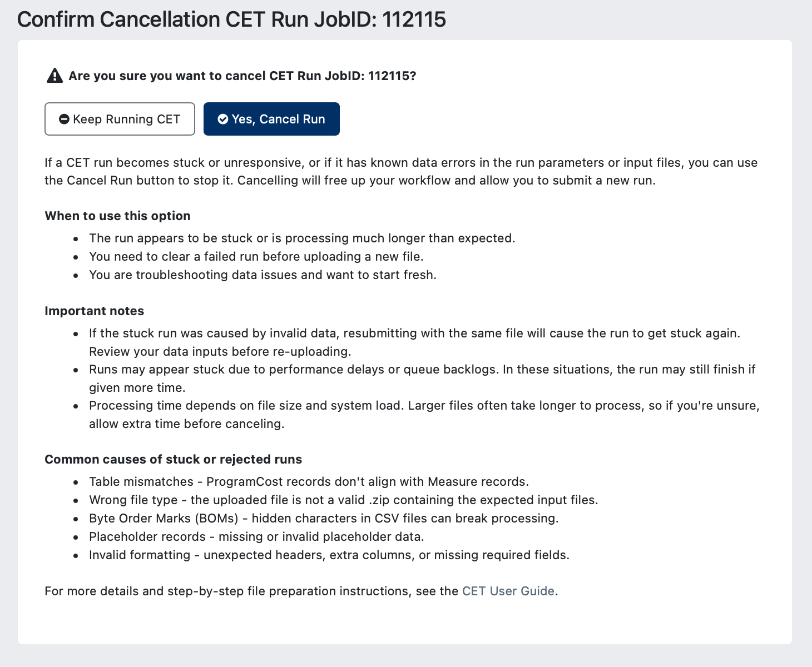Screen dimensions: 812x667
Task: Click the warning triangle icon
Action: tap(55, 76)
